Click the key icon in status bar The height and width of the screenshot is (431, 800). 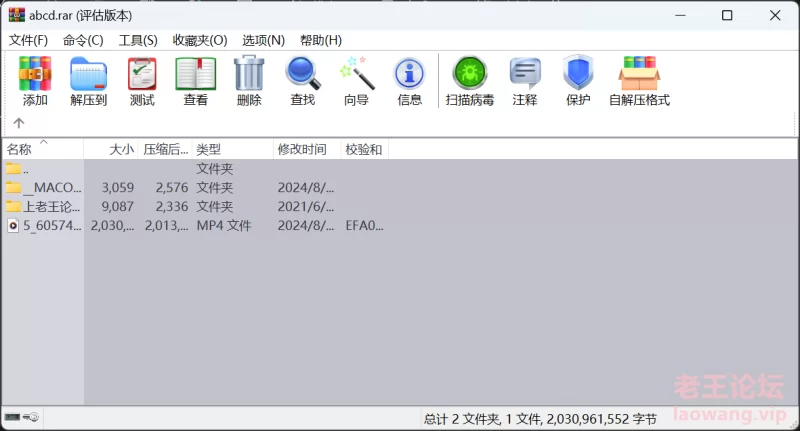(31, 417)
